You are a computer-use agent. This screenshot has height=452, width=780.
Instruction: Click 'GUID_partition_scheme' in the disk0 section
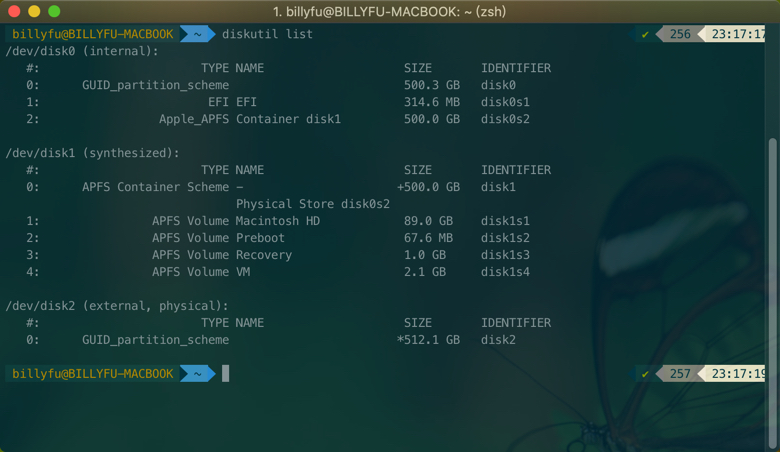(x=155, y=85)
